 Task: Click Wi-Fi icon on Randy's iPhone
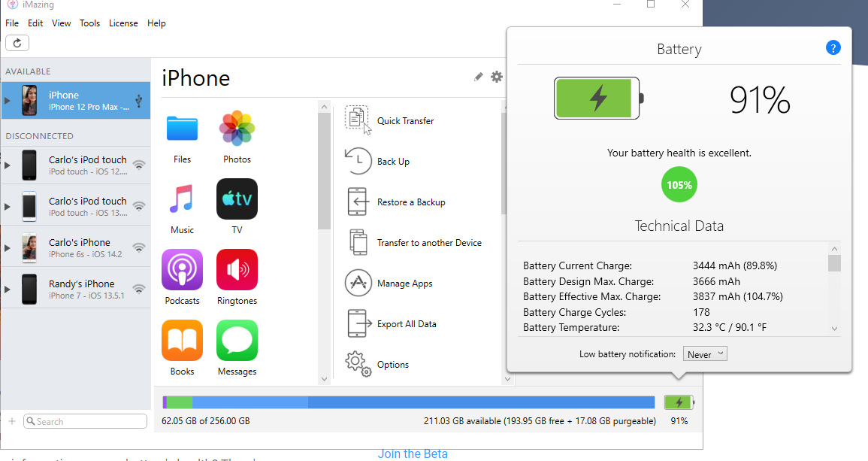pyautogui.click(x=139, y=290)
